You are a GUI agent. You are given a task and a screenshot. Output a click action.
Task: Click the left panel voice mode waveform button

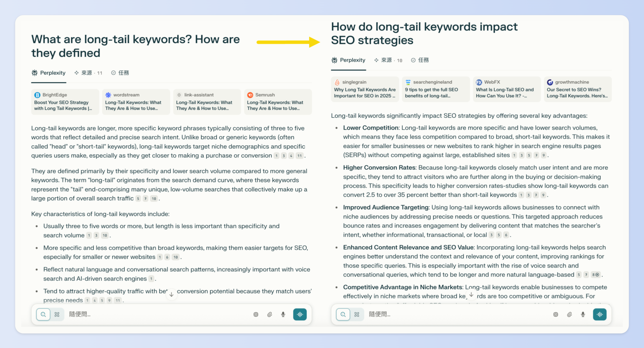(300, 314)
